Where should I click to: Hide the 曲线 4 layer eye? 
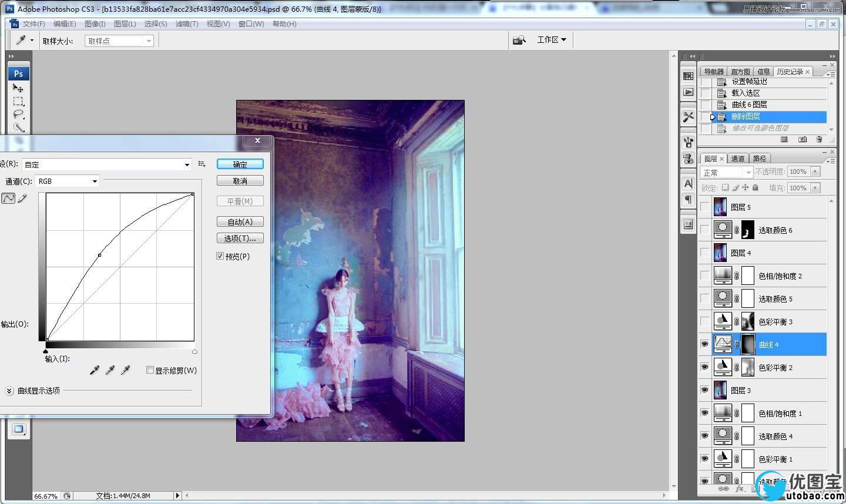point(705,344)
